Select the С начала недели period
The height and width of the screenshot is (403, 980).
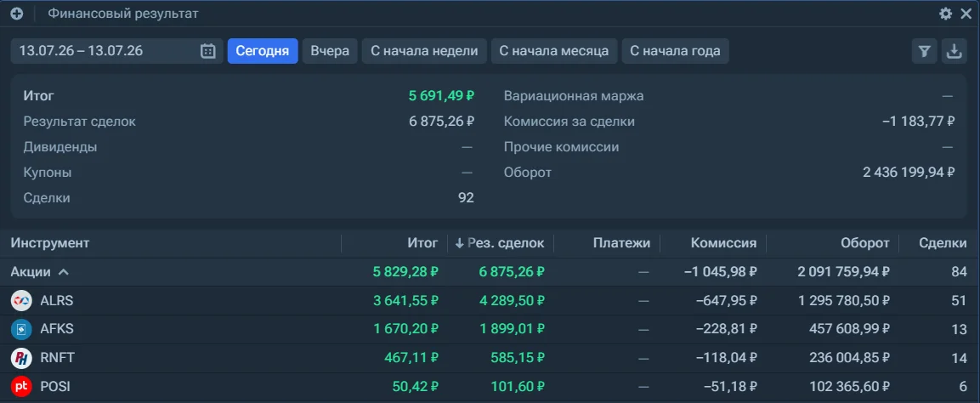(x=424, y=51)
